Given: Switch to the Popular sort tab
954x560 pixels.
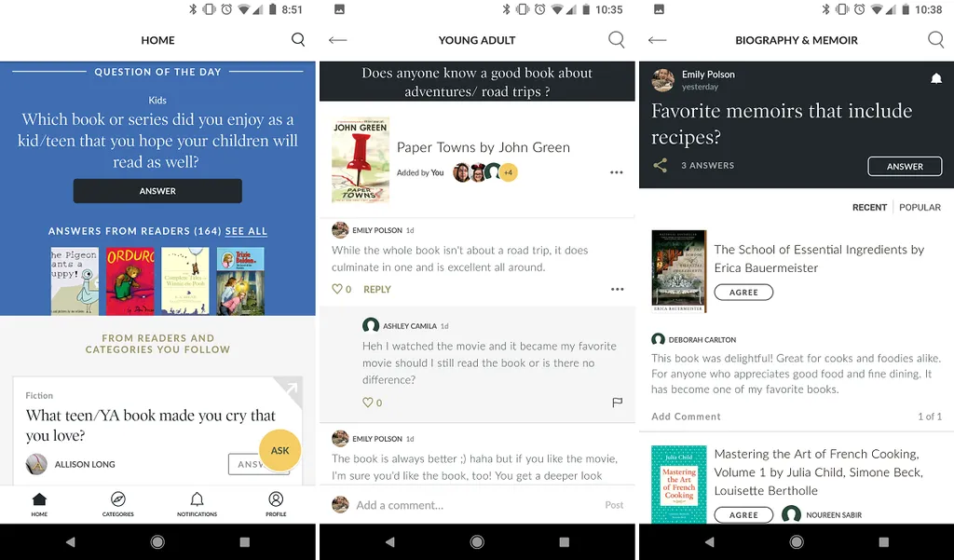Looking at the screenshot, I should click(920, 208).
